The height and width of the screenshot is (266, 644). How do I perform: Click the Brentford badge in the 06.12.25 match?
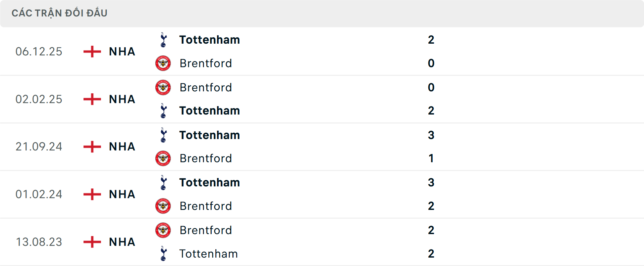tap(163, 63)
